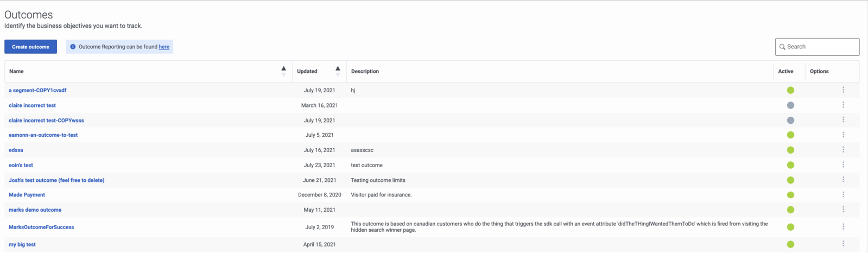This screenshot has height=253, width=868.
Task: Click the info icon beside Outcome Reporting
Action: coord(73,47)
